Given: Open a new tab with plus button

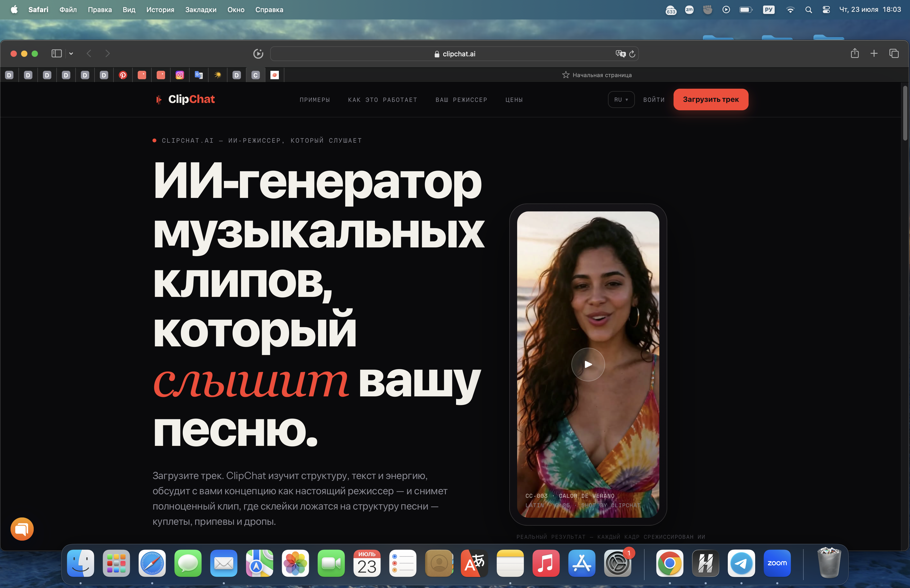Looking at the screenshot, I should 874,53.
